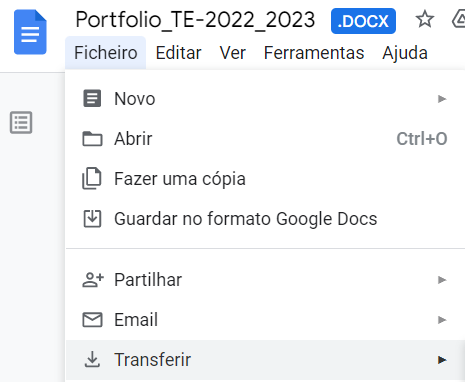Image resolution: width=465 pixels, height=382 pixels.
Task: Open the Ficheiro menu
Action: point(106,53)
